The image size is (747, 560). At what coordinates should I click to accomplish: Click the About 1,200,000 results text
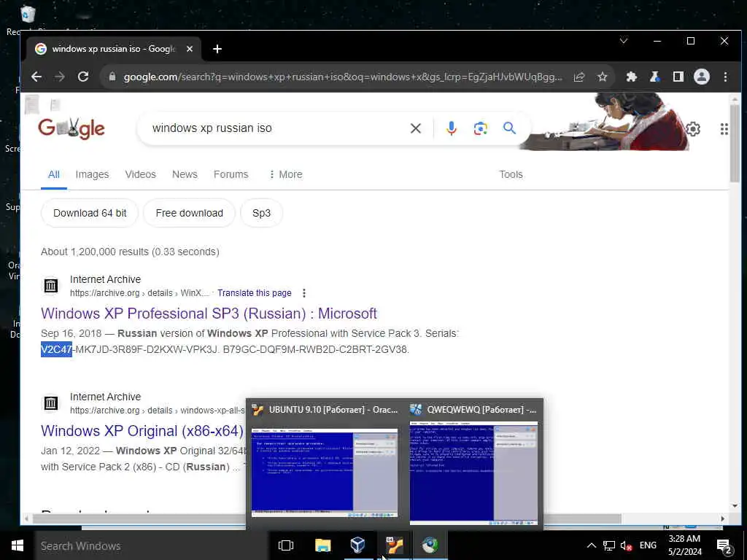click(130, 252)
